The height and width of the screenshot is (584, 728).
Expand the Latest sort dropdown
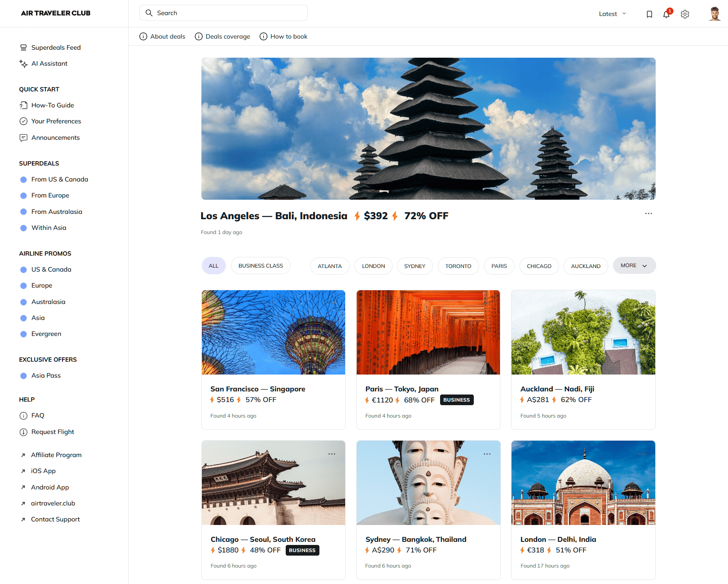[x=612, y=14]
